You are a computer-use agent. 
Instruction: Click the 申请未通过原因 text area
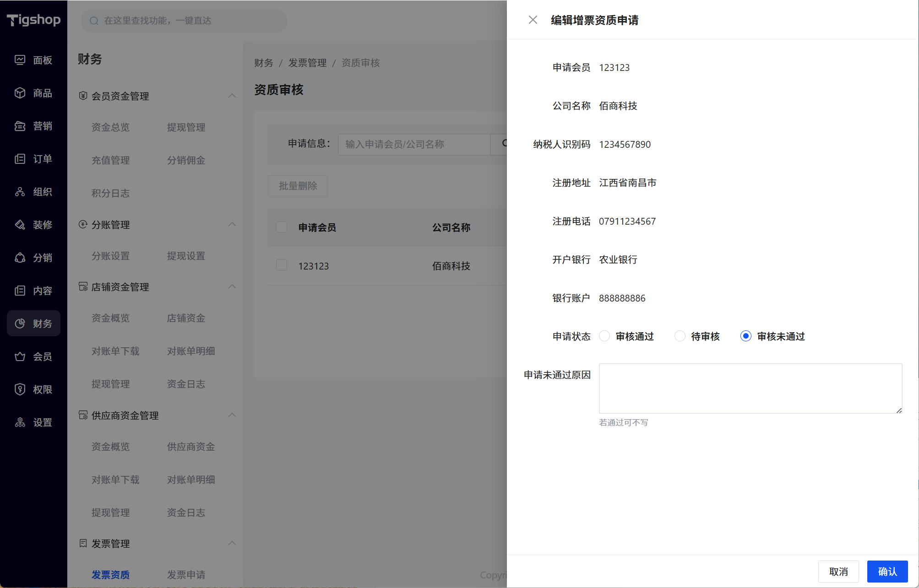click(x=750, y=388)
